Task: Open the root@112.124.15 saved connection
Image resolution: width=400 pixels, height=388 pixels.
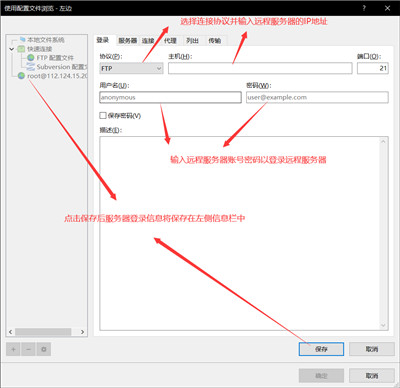Action: point(53,76)
